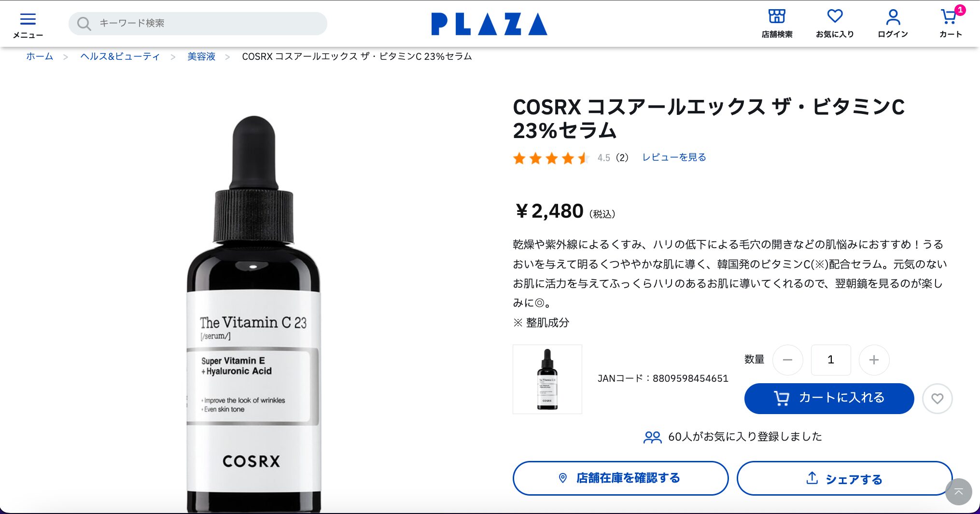Screen dimensions: 980x514
Task: Click the キーワード検索 search field
Action: coord(198,24)
